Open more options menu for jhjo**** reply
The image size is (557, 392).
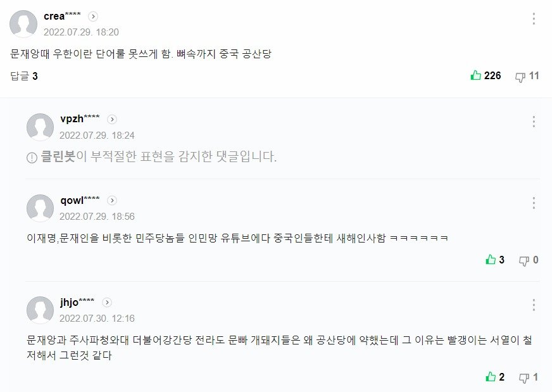point(534,305)
